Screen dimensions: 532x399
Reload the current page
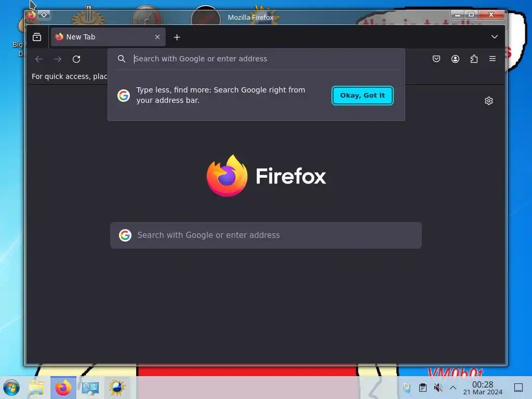point(76,59)
